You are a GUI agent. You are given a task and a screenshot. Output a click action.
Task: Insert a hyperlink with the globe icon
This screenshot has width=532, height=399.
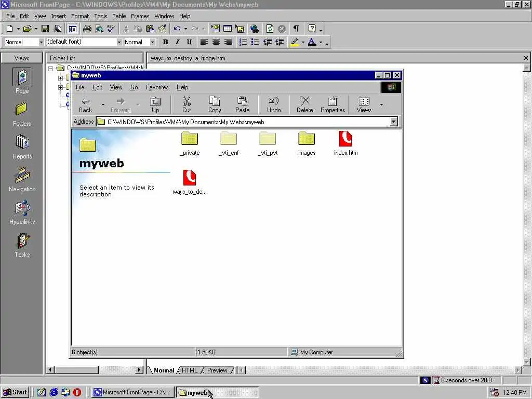[255, 29]
